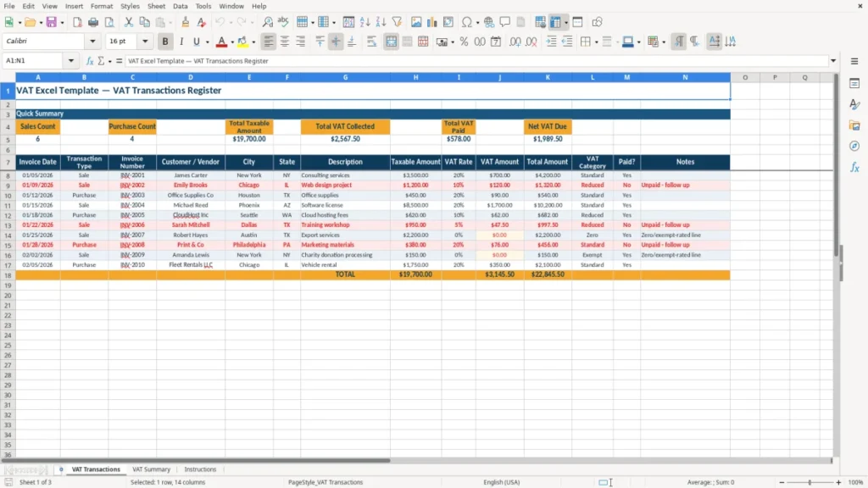Activate Clone Formatting paintbrush
The width and height of the screenshot is (868, 488).
pos(185,22)
